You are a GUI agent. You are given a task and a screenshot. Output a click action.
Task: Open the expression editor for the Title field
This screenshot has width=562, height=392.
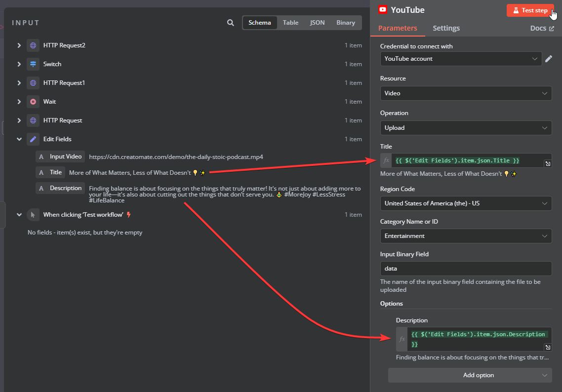click(x=548, y=164)
